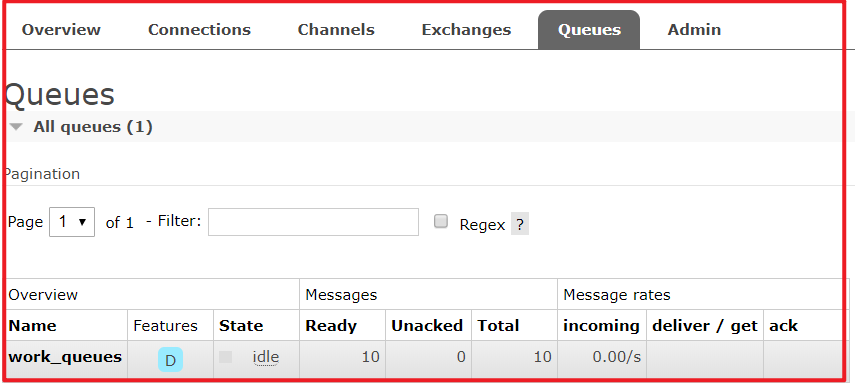
Task: Sort by the Total column header
Action: tap(498, 326)
